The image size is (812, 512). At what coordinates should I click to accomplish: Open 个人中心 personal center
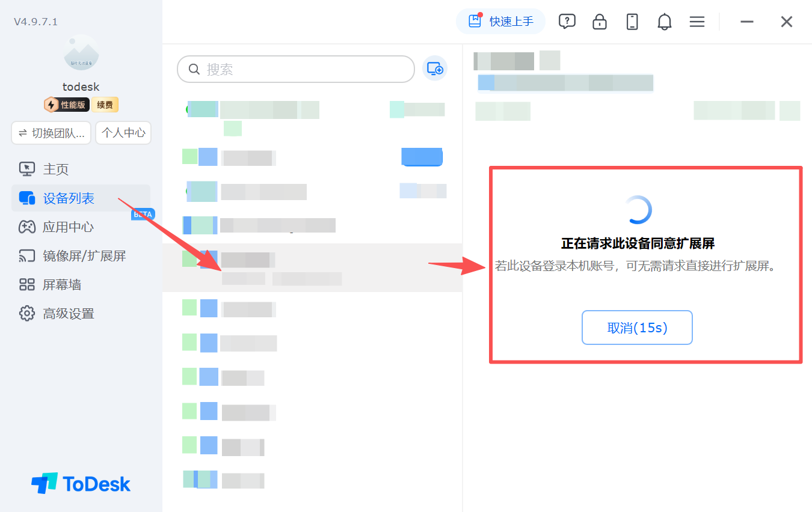click(123, 133)
